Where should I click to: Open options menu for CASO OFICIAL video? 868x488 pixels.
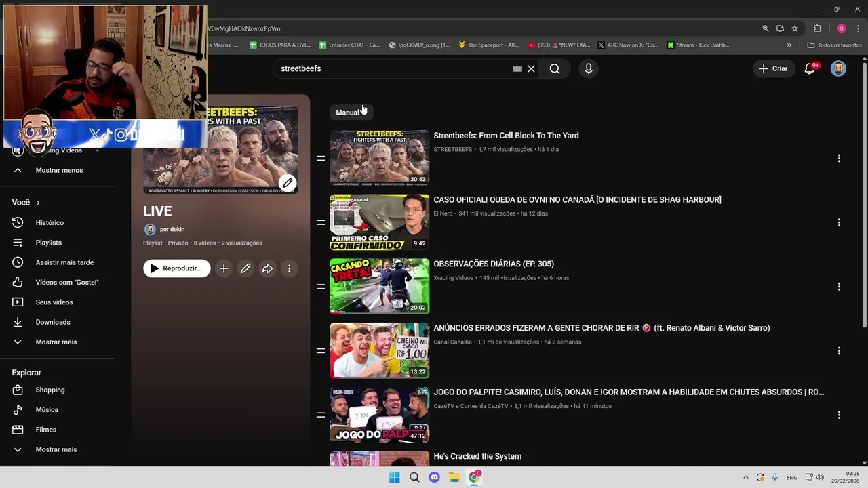coord(839,222)
